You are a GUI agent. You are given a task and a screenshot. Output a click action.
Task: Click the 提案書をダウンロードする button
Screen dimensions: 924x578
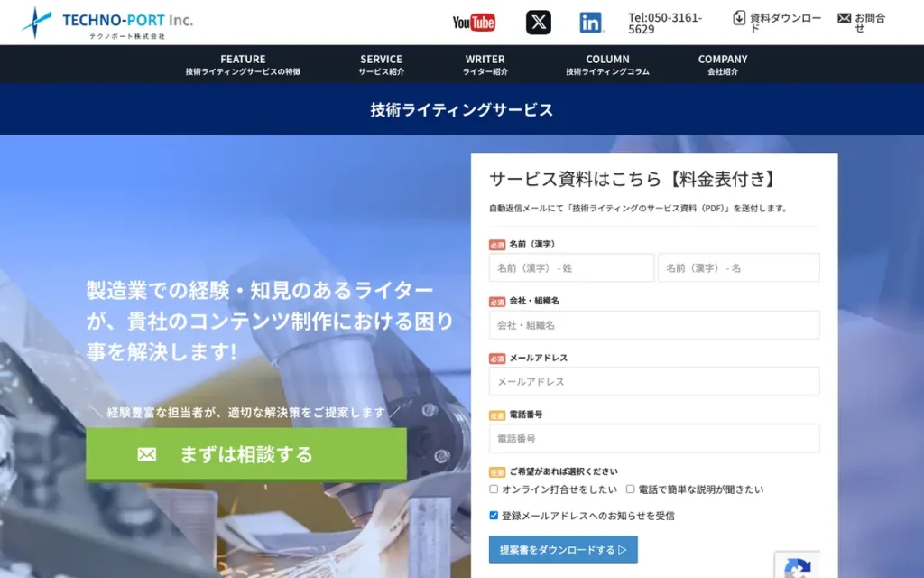click(563, 550)
